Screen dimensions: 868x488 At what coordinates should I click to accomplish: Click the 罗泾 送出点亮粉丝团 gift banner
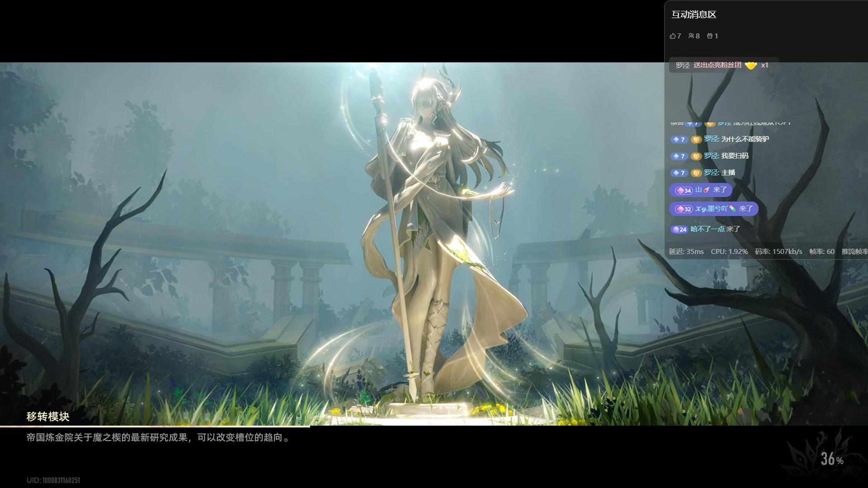click(723, 66)
